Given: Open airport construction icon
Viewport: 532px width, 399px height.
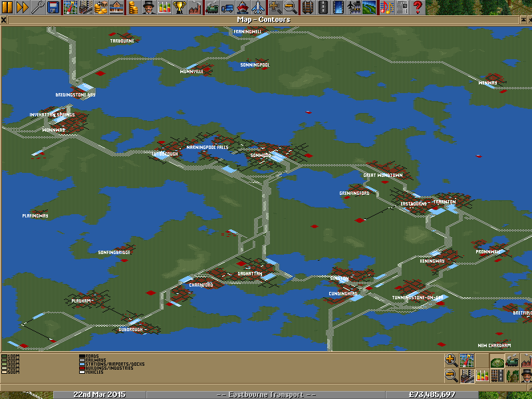Looking at the screenshot, I should 353,7.
